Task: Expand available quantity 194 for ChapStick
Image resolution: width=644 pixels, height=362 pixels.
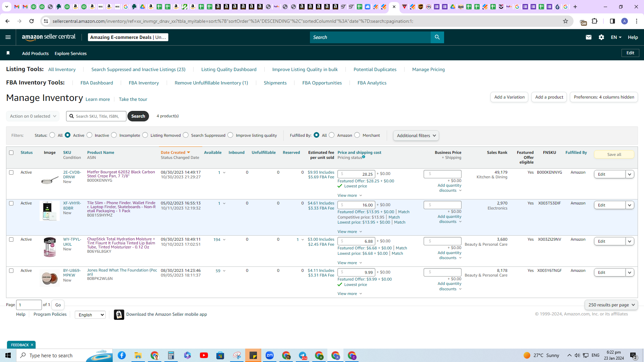Action: 219,240
